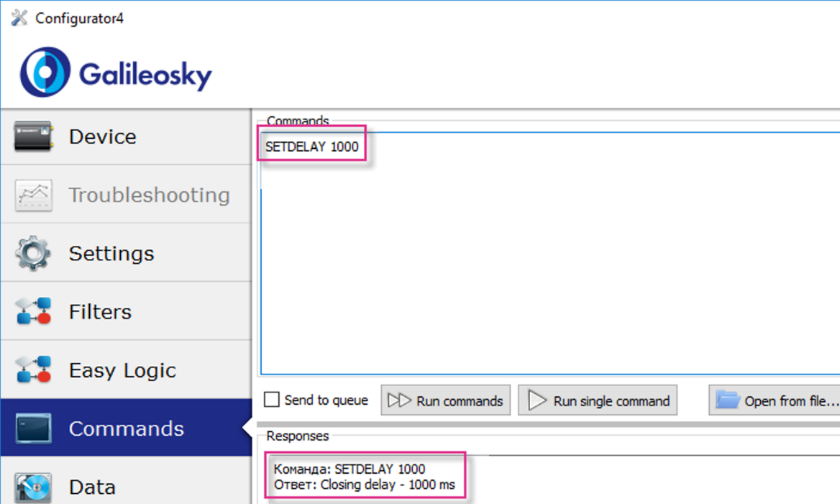Go to the Filters section
Image resolution: width=840 pixels, height=504 pixels.
coord(100,311)
